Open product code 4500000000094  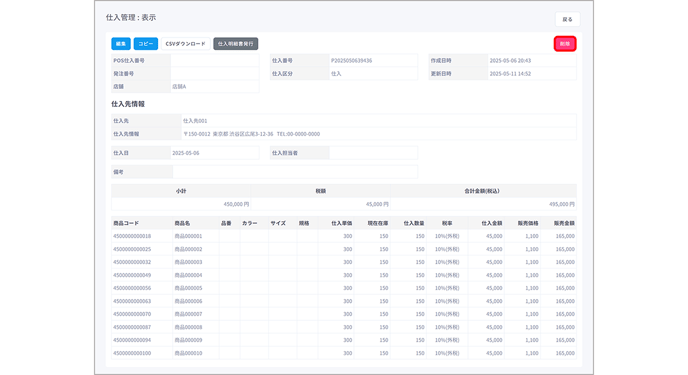[132, 340]
